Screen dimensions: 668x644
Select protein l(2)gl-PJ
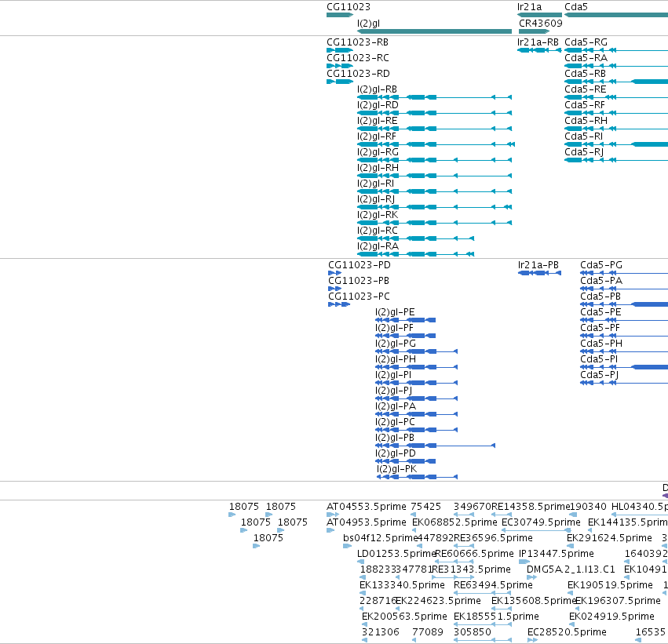pos(417,398)
